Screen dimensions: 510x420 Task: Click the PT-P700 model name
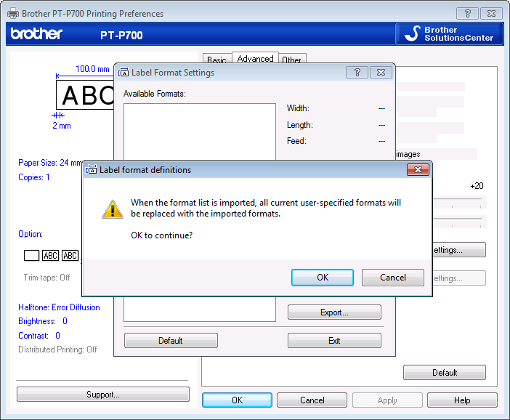(x=121, y=35)
